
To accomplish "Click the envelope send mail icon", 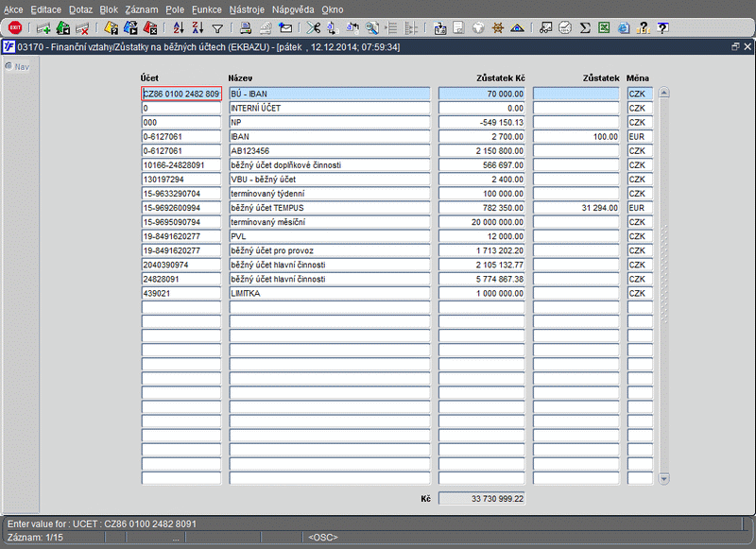I will pyautogui.click(x=285, y=28).
